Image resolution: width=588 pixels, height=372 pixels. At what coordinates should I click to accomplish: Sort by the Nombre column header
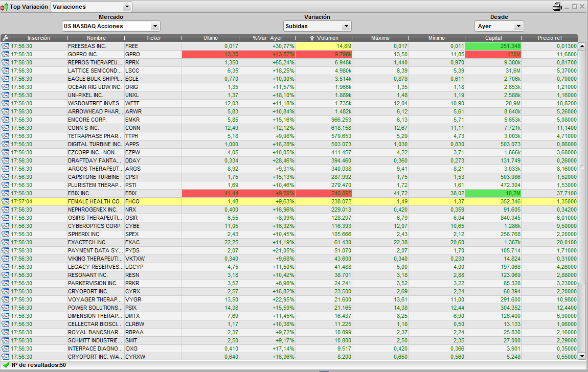pyautogui.click(x=96, y=38)
